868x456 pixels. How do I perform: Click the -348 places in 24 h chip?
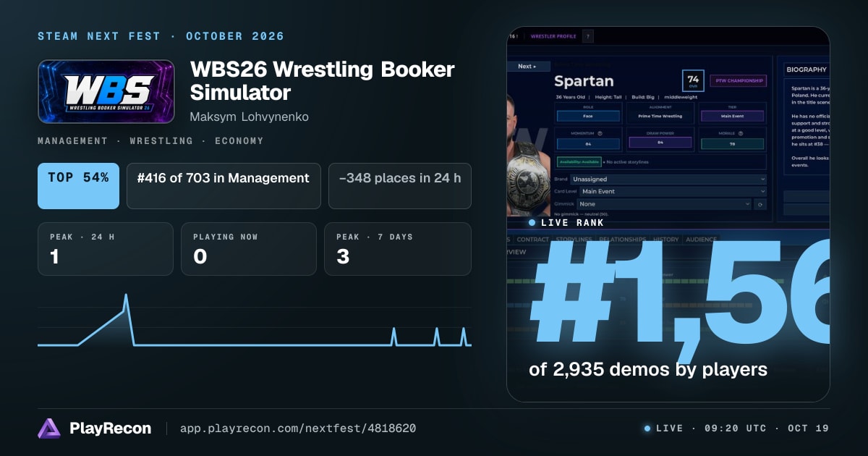coord(400,186)
